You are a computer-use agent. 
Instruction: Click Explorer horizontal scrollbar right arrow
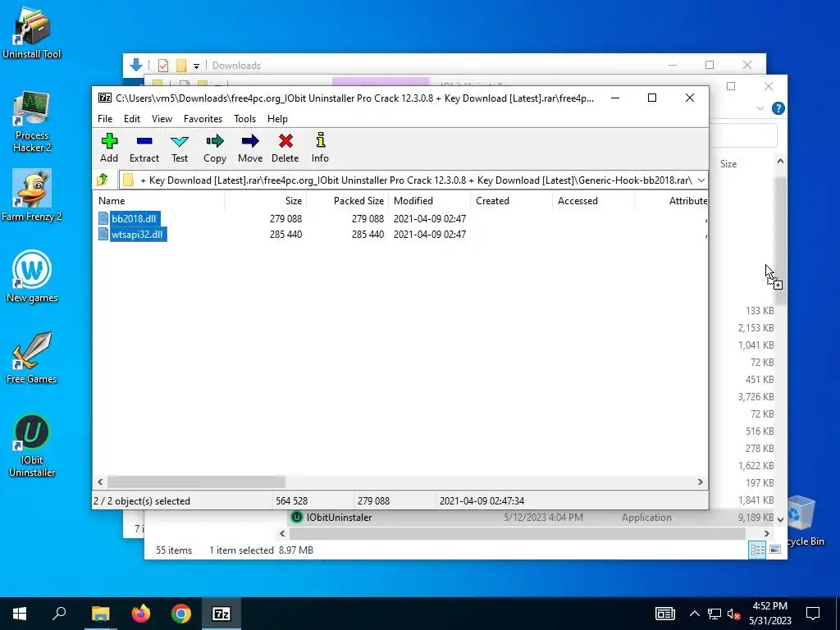(x=767, y=533)
